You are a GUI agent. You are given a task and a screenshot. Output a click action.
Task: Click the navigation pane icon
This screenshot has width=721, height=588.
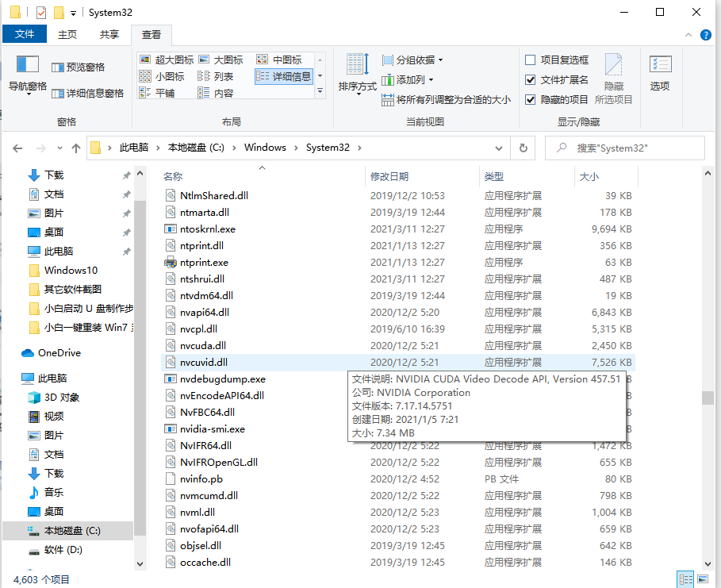(28, 66)
